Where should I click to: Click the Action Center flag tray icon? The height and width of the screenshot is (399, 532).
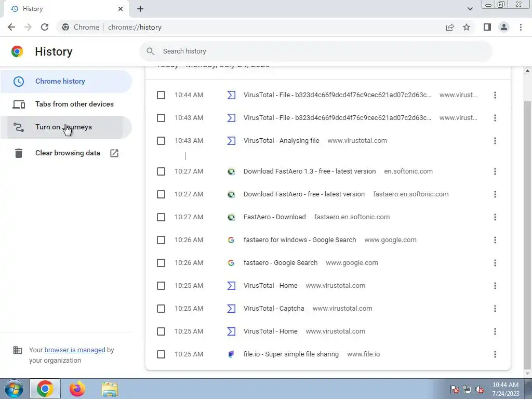click(454, 390)
